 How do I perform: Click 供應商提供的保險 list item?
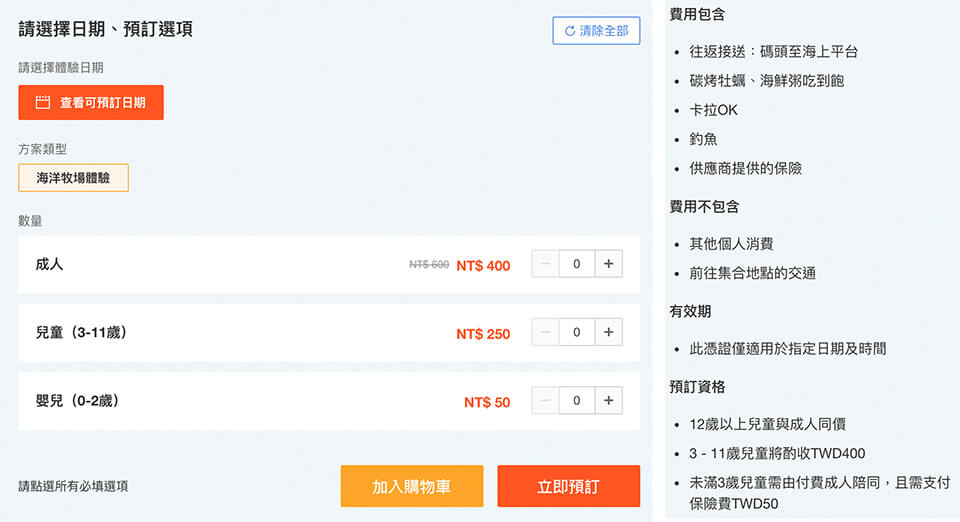point(745,168)
